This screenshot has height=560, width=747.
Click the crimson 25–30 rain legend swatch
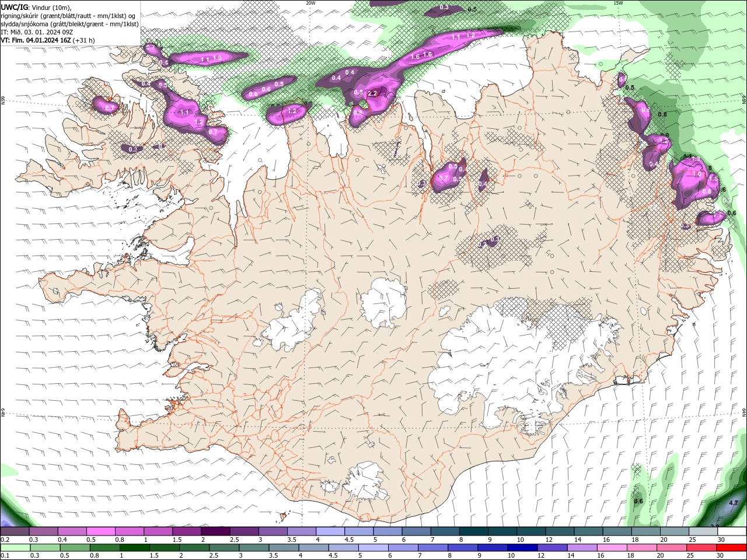(701, 548)
